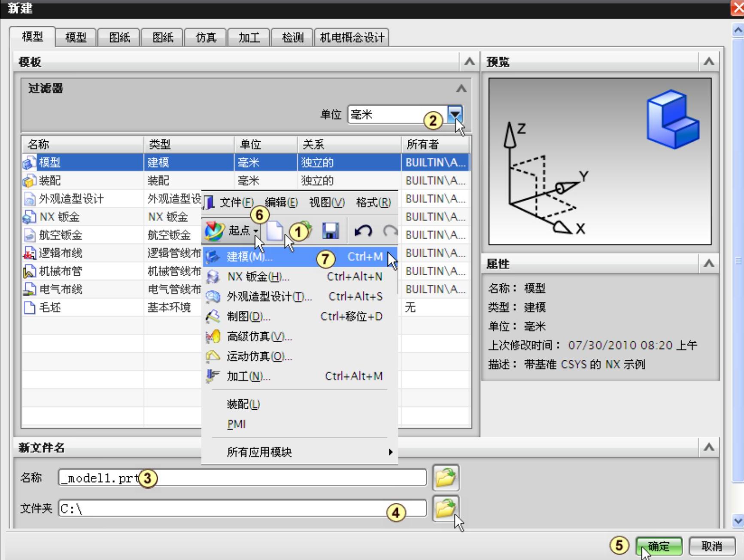Open the 视图(V) menu
The width and height of the screenshot is (744, 560).
tap(327, 202)
